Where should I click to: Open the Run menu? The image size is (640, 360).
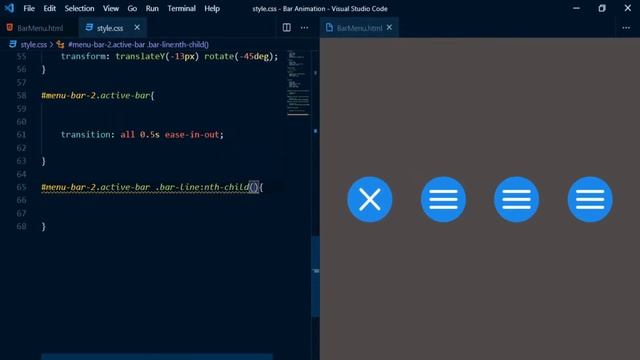[x=152, y=9]
